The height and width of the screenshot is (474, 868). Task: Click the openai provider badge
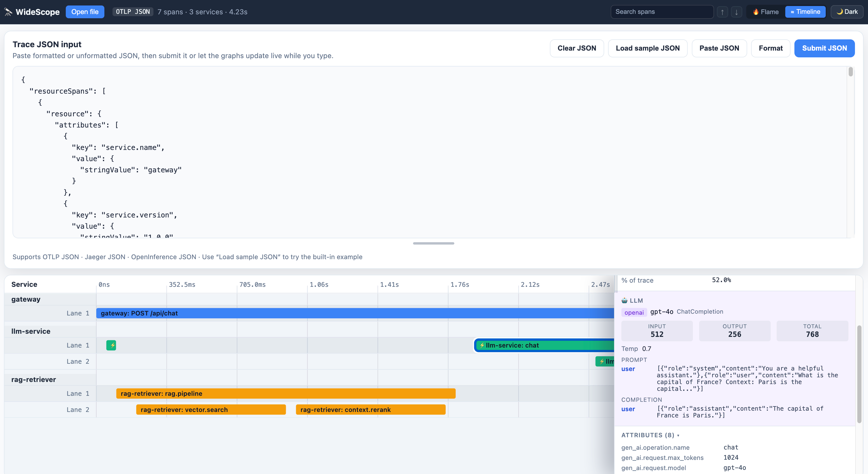(634, 312)
